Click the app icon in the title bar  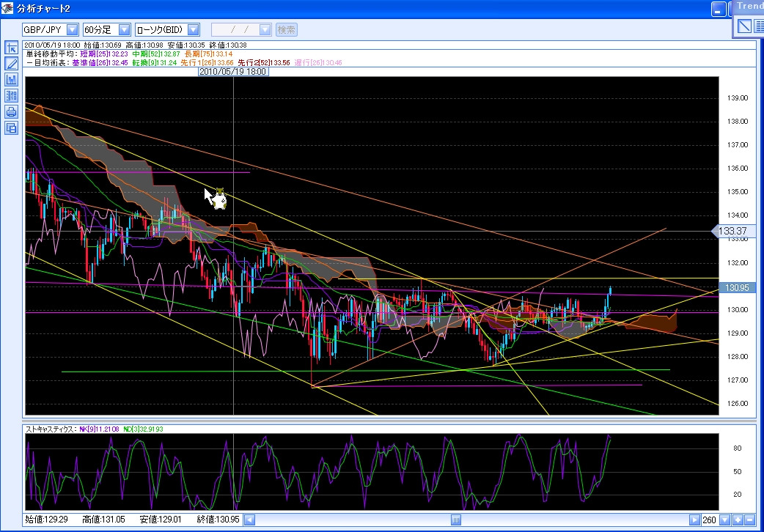click(x=7, y=8)
